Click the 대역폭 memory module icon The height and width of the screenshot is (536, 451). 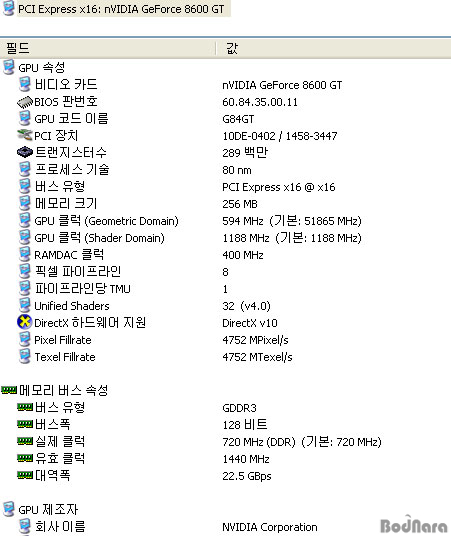[x=25, y=475]
